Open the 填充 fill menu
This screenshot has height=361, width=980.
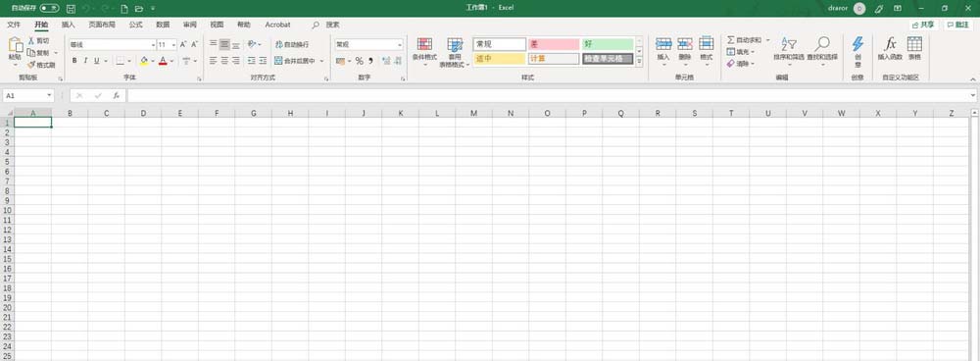pyautogui.click(x=741, y=52)
